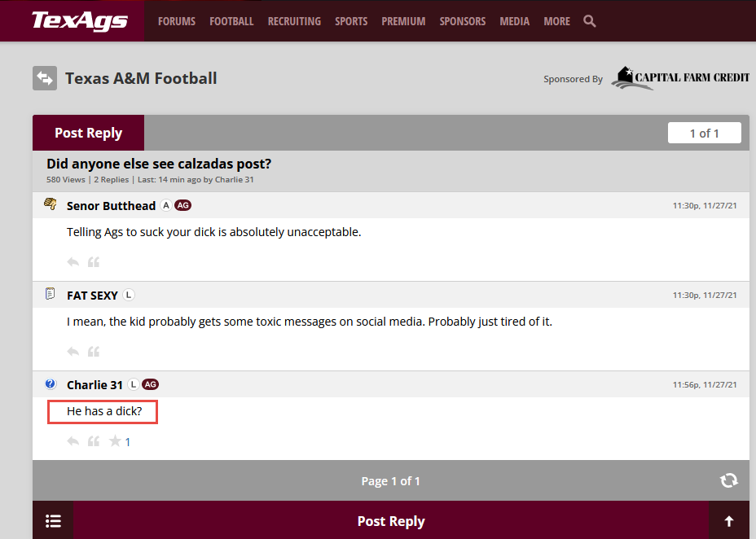
Task: Click the bottom Post Reply bar
Action: pos(391,521)
